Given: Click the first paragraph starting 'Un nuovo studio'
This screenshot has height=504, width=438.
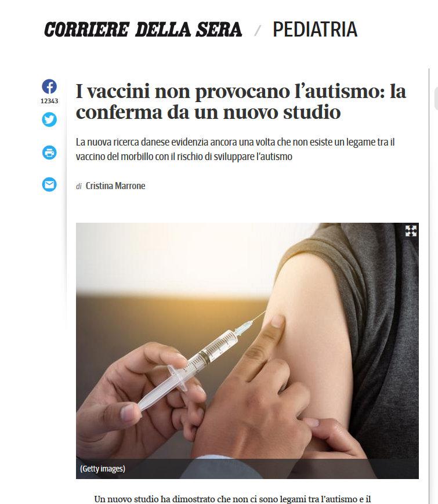Looking at the screenshot, I should coord(233,499).
